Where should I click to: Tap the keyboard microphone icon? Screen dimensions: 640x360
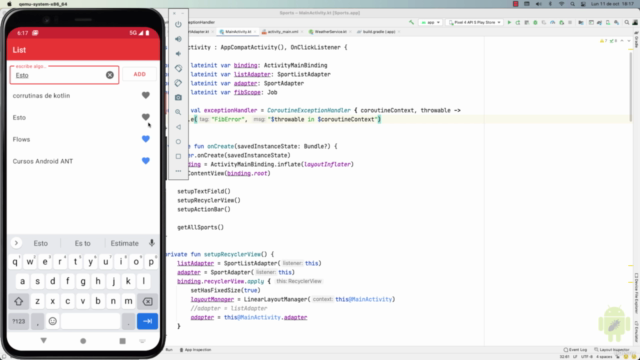(x=152, y=243)
